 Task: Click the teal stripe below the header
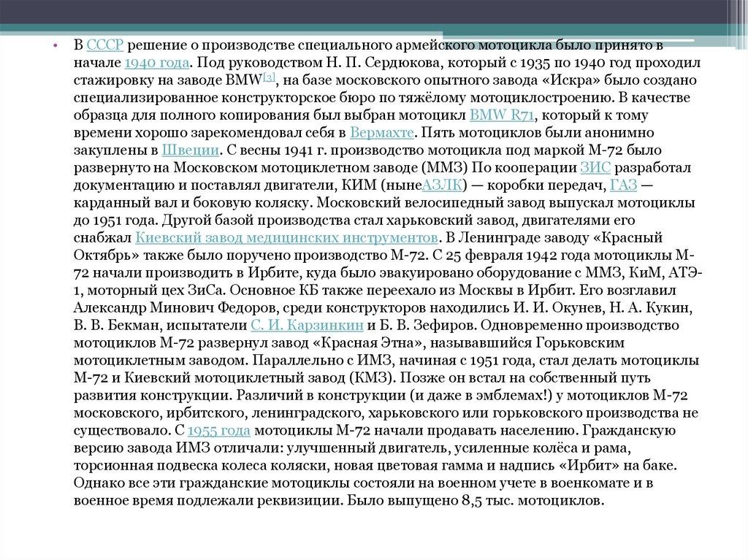[x=374, y=29]
